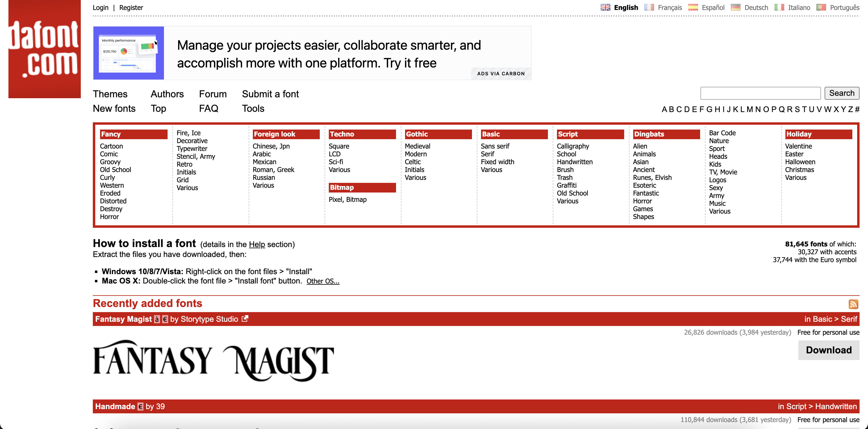Switch language via the French flag

click(x=649, y=8)
